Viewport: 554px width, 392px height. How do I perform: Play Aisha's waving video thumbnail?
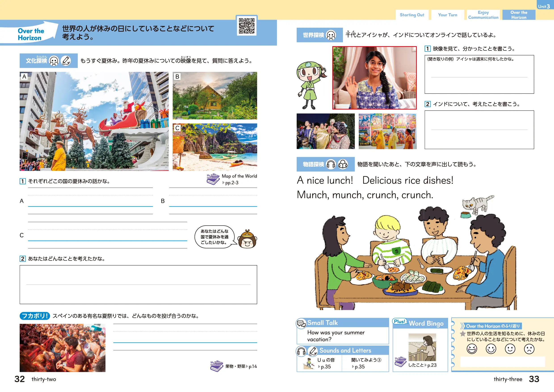(374, 78)
